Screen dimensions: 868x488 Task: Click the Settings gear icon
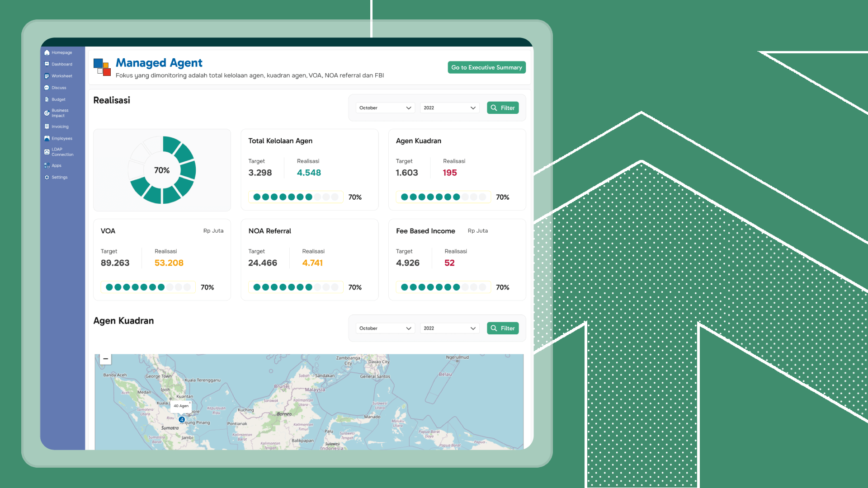[x=47, y=177]
